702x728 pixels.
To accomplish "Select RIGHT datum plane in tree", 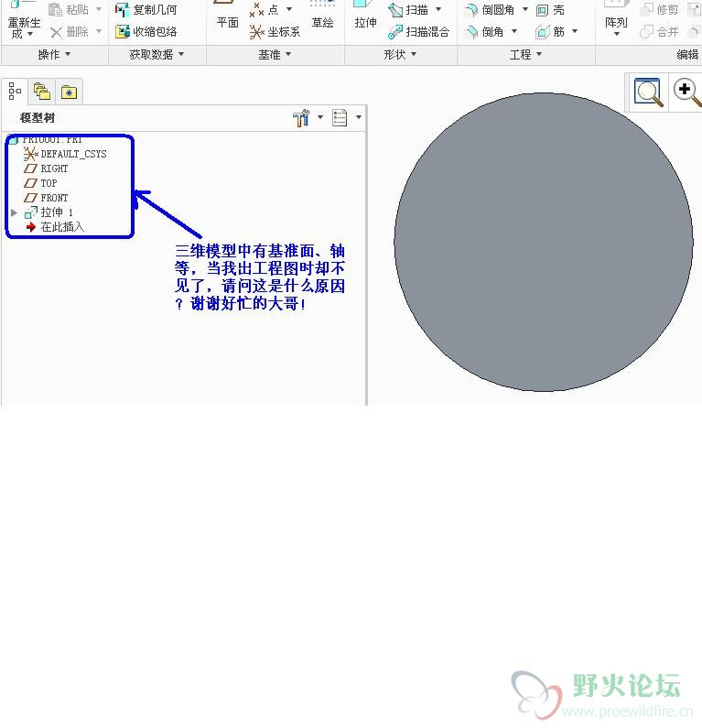I will tap(46, 168).
